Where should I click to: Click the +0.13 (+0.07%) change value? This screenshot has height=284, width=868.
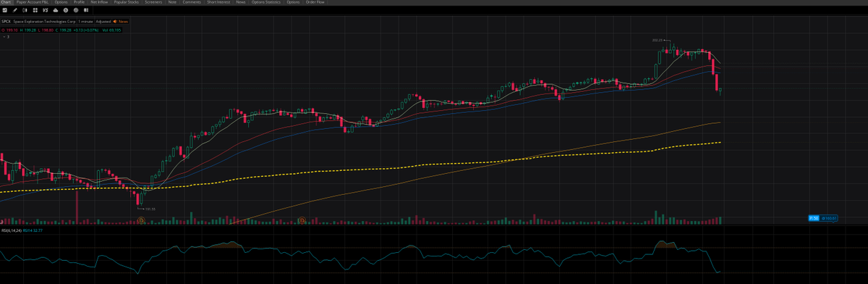pos(85,30)
